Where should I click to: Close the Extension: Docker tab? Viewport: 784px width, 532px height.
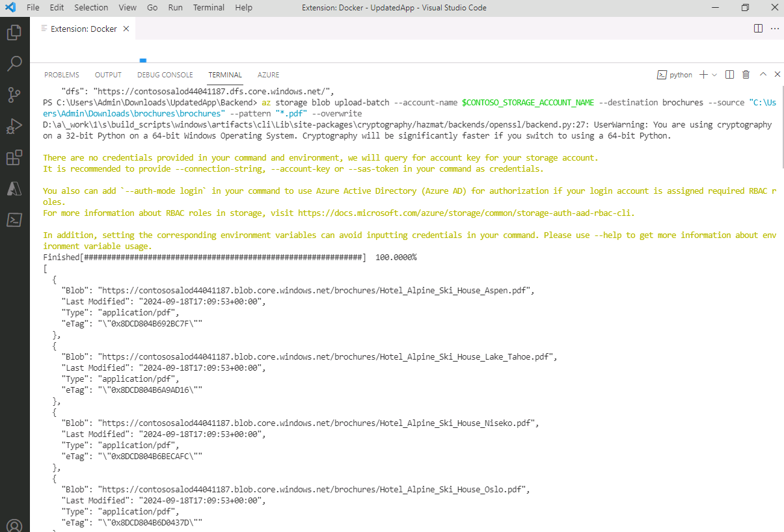pyautogui.click(x=126, y=29)
